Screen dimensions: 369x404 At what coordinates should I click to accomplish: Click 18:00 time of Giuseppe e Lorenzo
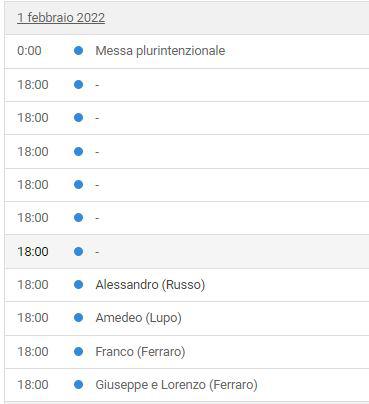tap(33, 384)
